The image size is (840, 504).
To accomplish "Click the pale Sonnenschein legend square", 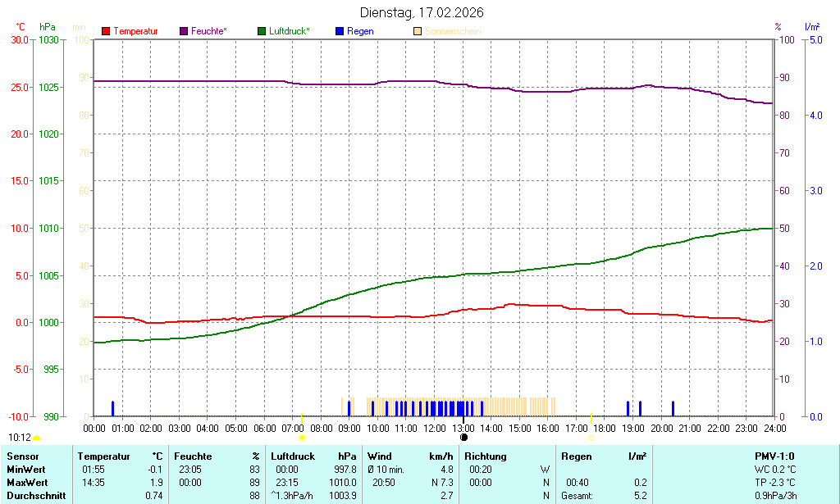I will pos(418,31).
